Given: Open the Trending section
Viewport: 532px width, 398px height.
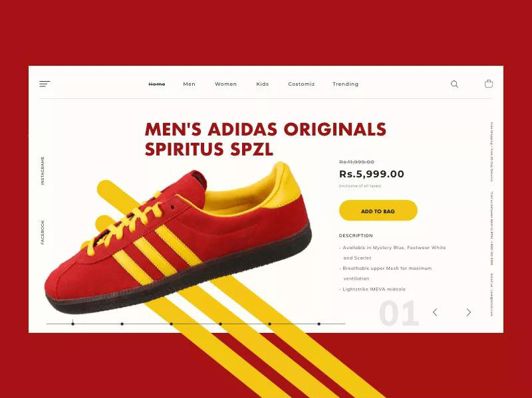Looking at the screenshot, I should tap(345, 84).
